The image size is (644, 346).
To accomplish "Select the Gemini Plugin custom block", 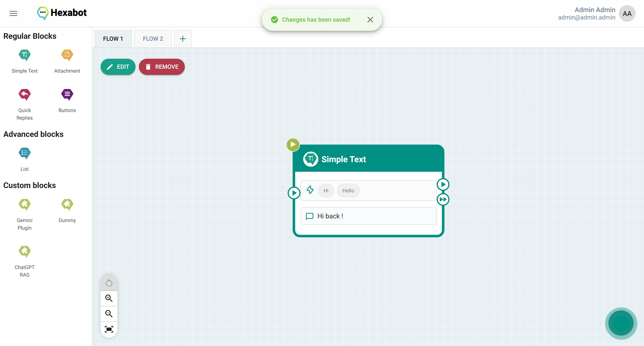I will pyautogui.click(x=24, y=204).
